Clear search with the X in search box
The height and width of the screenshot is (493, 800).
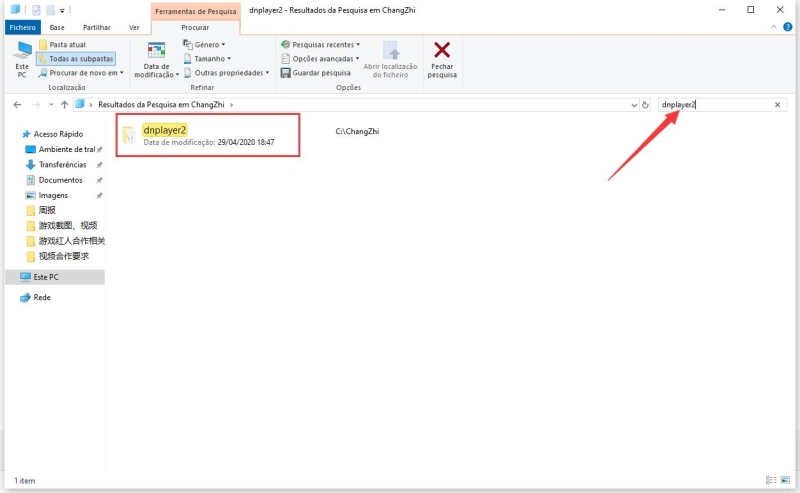[778, 104]
